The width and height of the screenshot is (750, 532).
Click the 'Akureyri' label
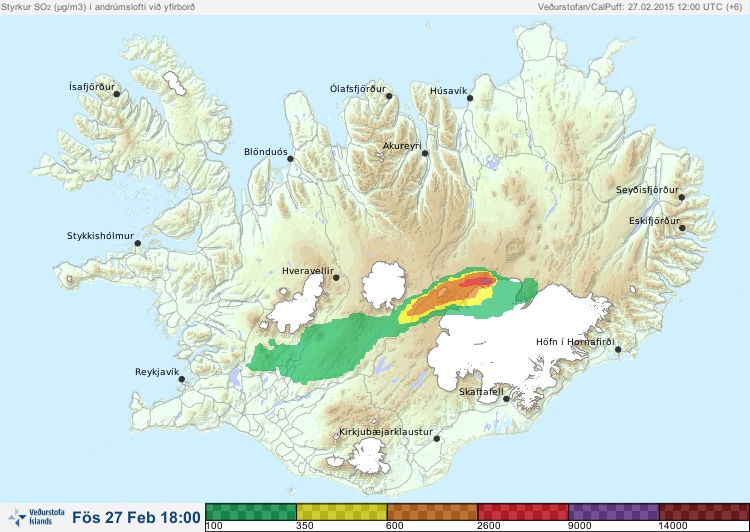(402, 146)
